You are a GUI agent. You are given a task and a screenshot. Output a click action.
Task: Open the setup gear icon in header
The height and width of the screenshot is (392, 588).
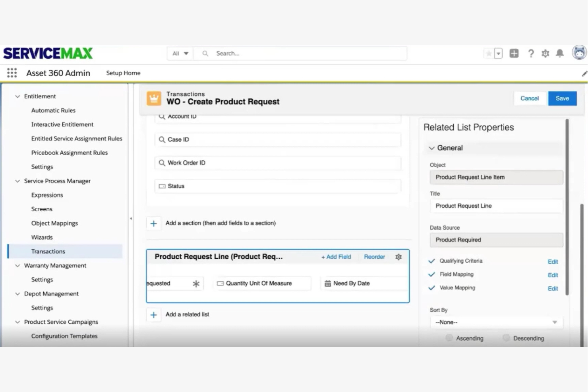click(x=545, y=53)
